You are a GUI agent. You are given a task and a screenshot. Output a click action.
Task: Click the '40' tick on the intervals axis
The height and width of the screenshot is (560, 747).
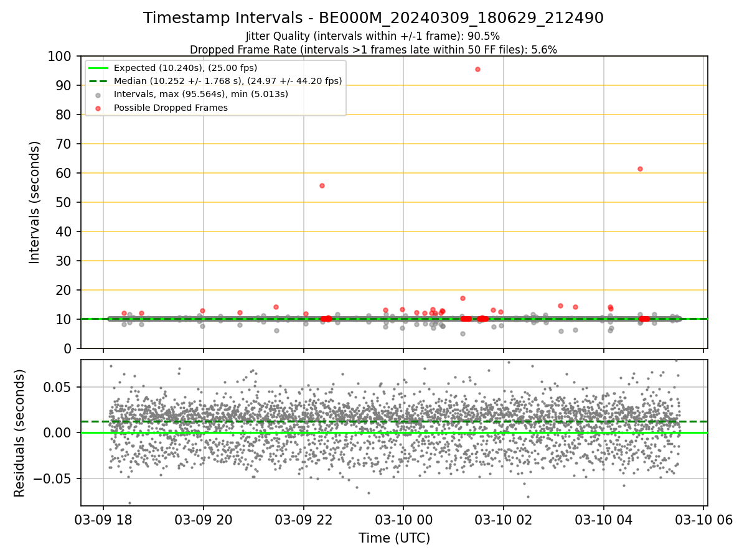point(63,232)
